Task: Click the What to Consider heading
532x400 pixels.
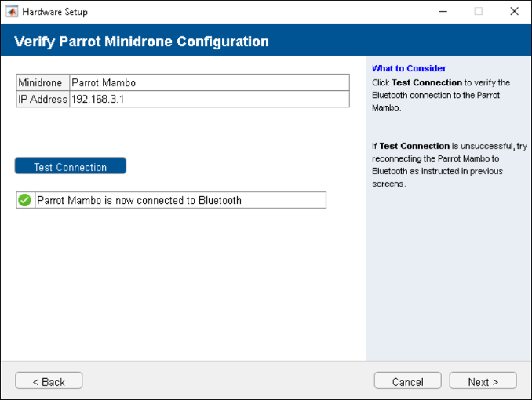Action: click(x=409, y=68)
